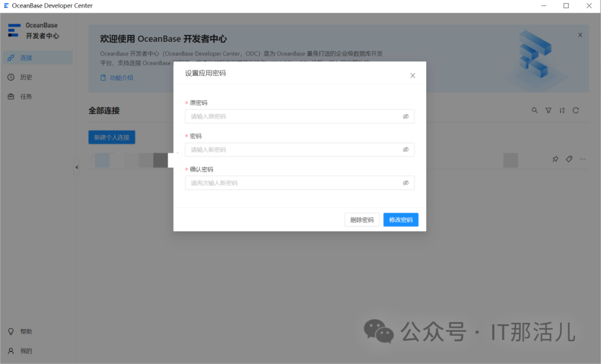
Task: Click the tag icon on connection row
Action: coord(569,159)
